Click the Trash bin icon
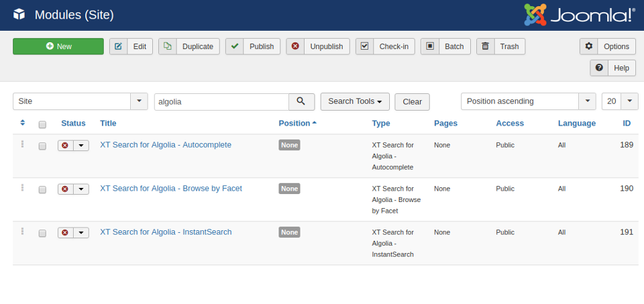This screenshot has width=644, height=304. point(486,46)
